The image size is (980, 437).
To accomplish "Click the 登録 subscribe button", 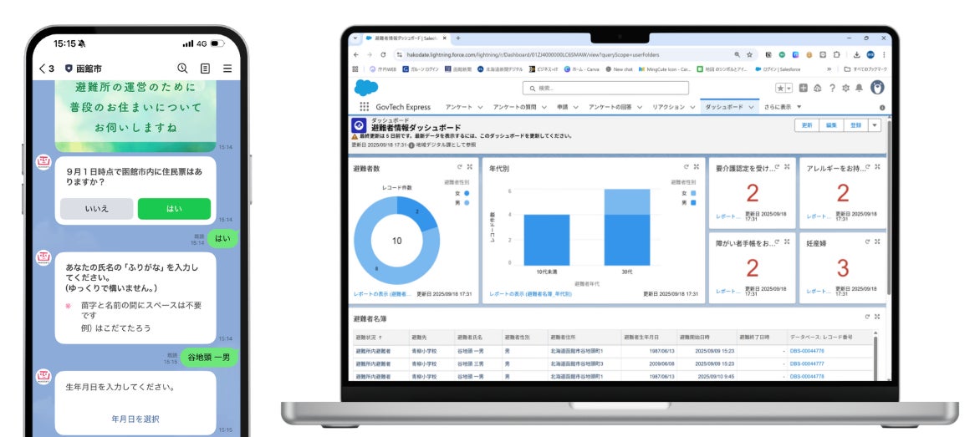I will point(855,124).
